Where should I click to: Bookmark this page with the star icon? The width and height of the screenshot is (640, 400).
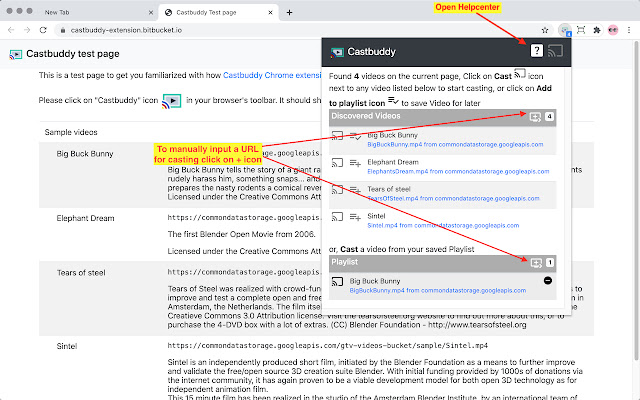click(544, 30)
